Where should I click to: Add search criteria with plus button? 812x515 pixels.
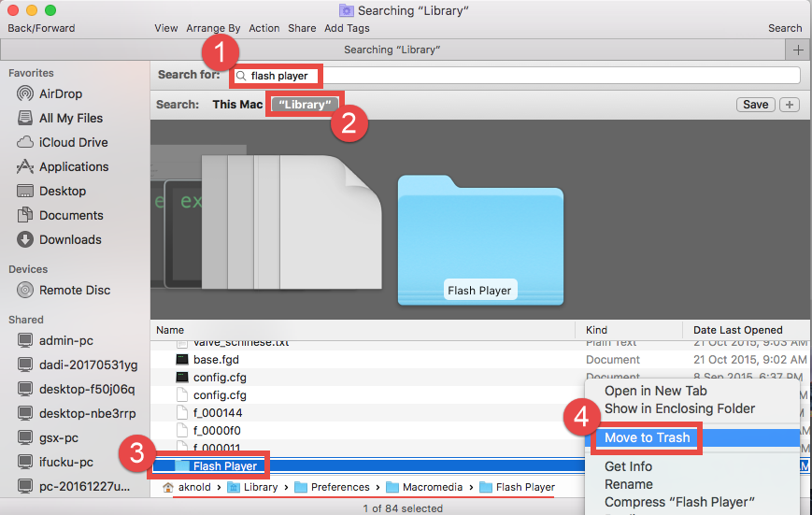[x=790, y=105]
